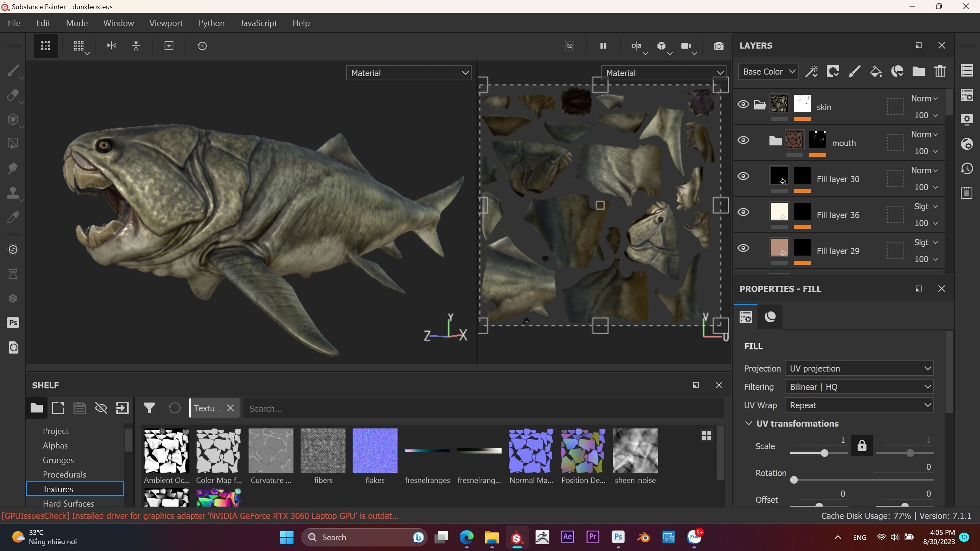This screenshot has width=980, height=551.
Task: Add a fill layer bucket icon
Action: point(876,72)
